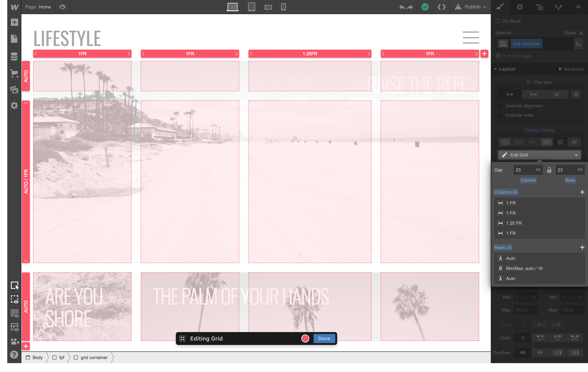Click Done to finish editing grid
The image size is (588, 372).
coord(324,338)
